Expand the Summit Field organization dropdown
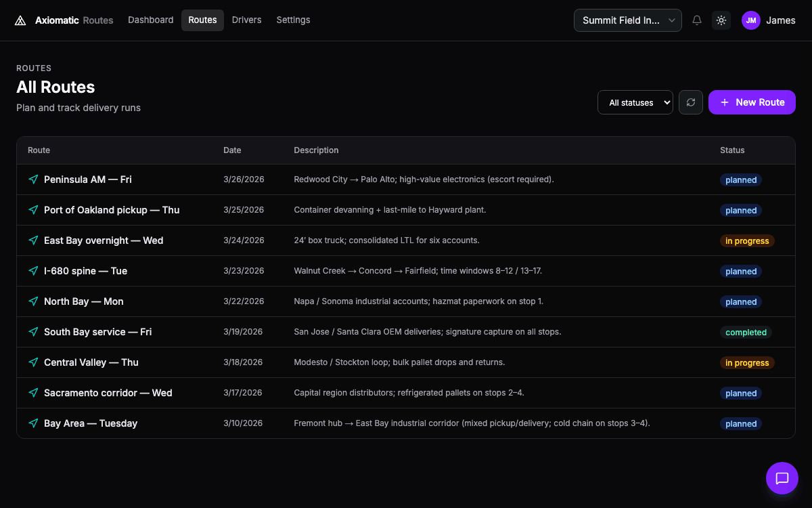 (x=628, y=20)
